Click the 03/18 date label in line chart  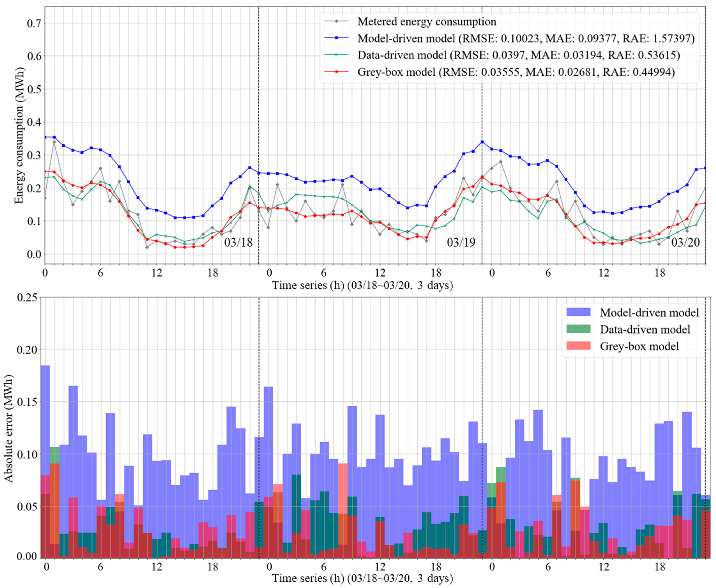click(238, 243)
